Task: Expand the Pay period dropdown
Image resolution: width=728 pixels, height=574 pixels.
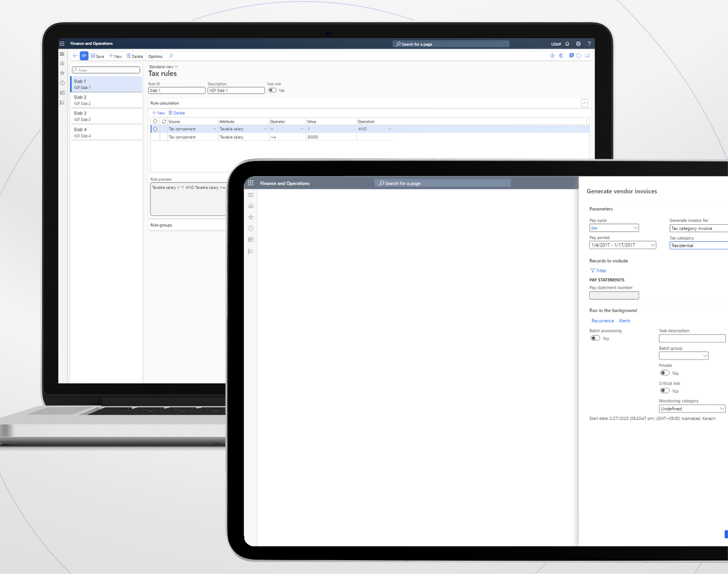Action: 622,245
